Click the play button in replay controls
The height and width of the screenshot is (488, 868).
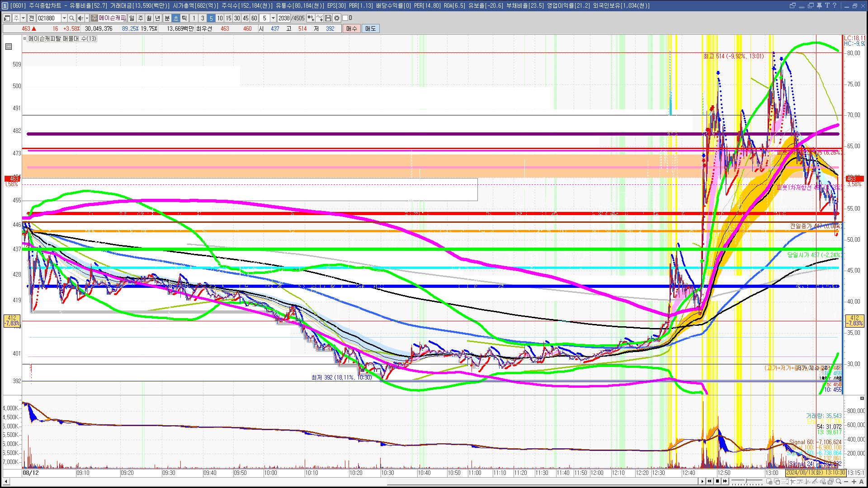[x=702, y=481]
